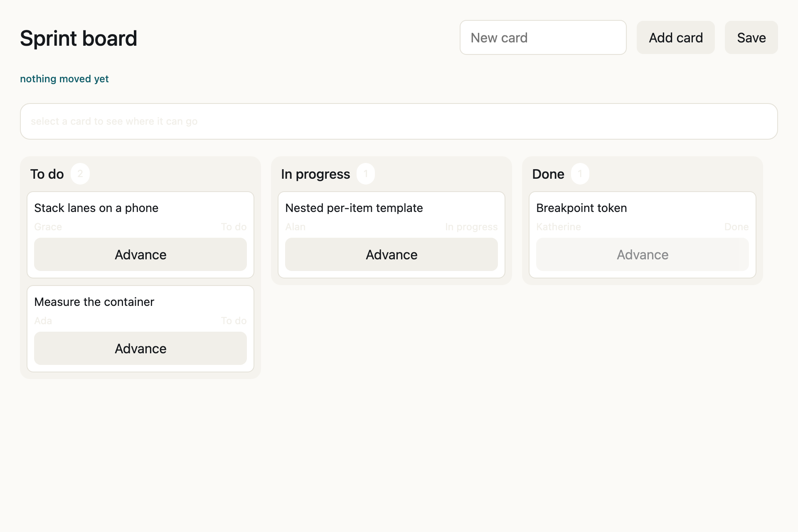The height and width of the screenshot is (532, 798).
Task: Click the In progress lane count badge
Action: (x=366, y=174)
